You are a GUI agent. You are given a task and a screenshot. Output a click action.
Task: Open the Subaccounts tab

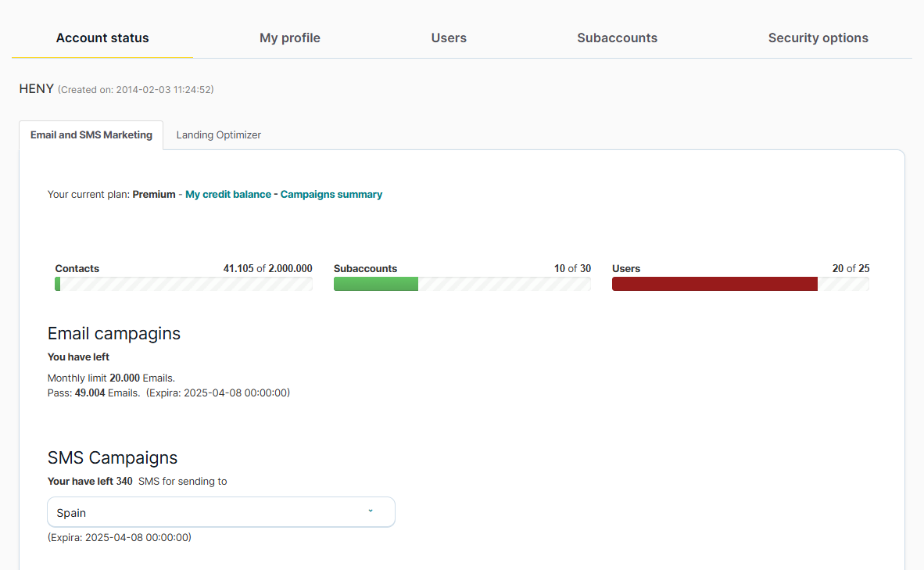(617, 38)
